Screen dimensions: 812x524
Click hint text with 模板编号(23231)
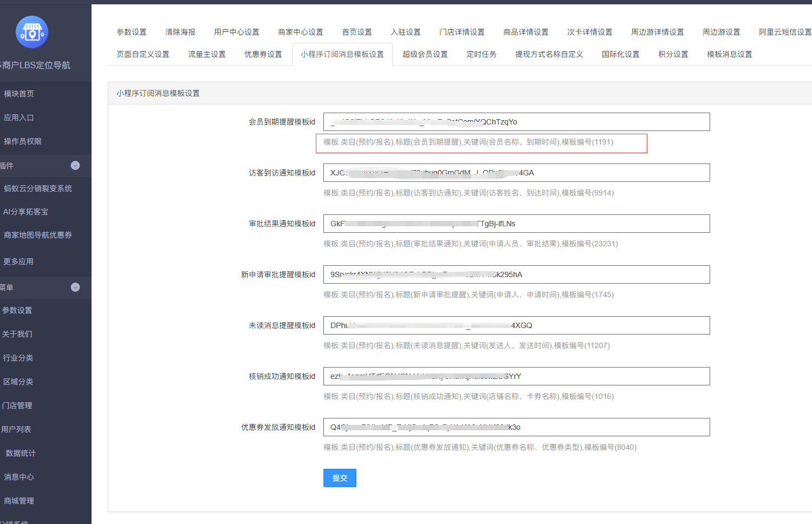pyautogui.click(x=471, y=244)
